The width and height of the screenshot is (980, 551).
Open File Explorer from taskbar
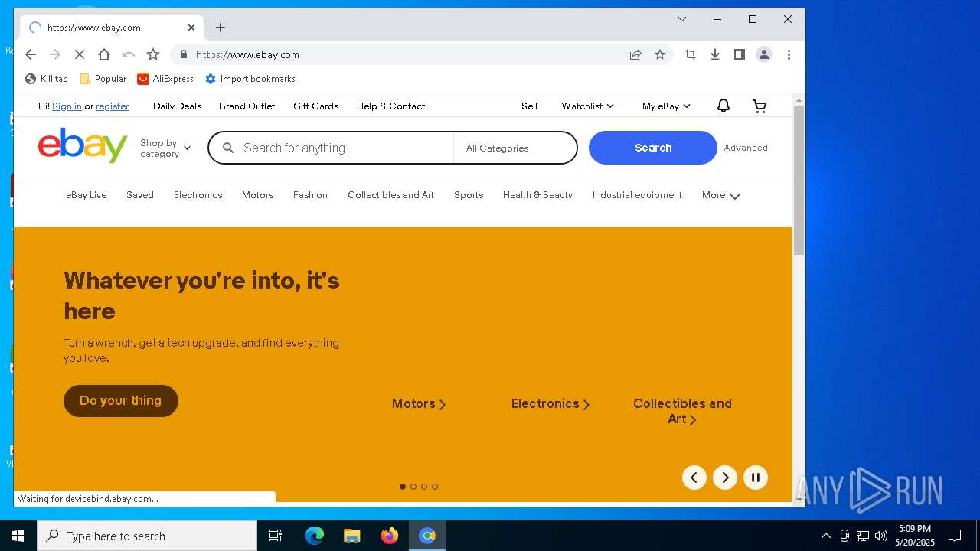pyautogui.click(x=352, y=536)
